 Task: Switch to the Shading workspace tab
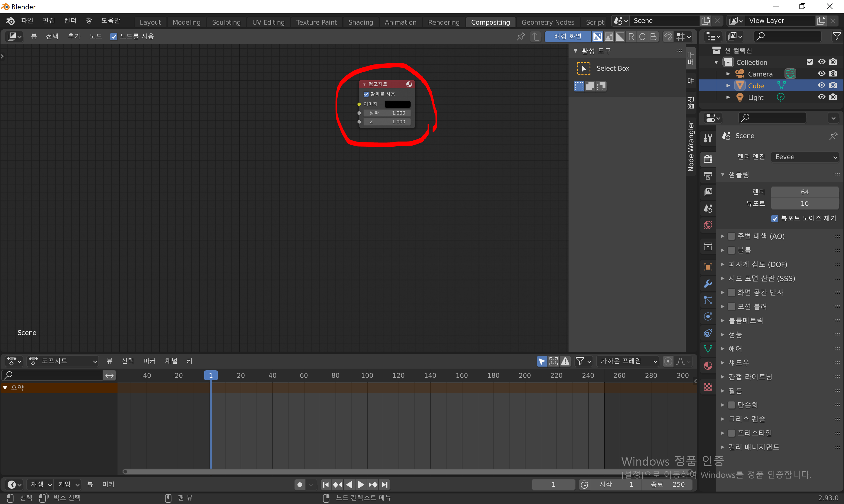point(360,22)
